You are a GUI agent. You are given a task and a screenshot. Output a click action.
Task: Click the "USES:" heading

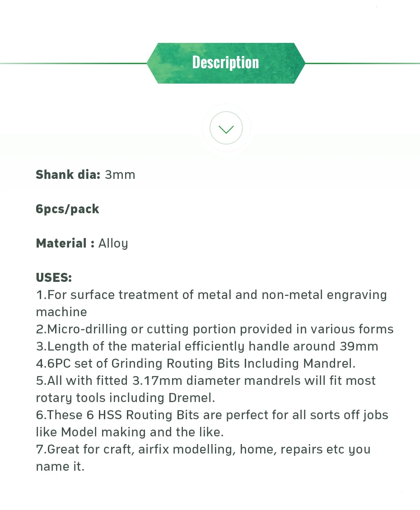click(54, 277)
